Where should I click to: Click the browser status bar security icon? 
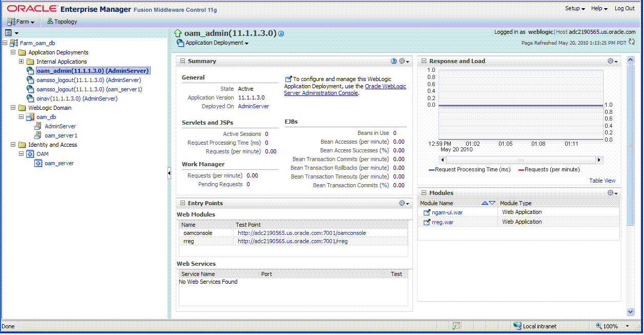point(456,326)
